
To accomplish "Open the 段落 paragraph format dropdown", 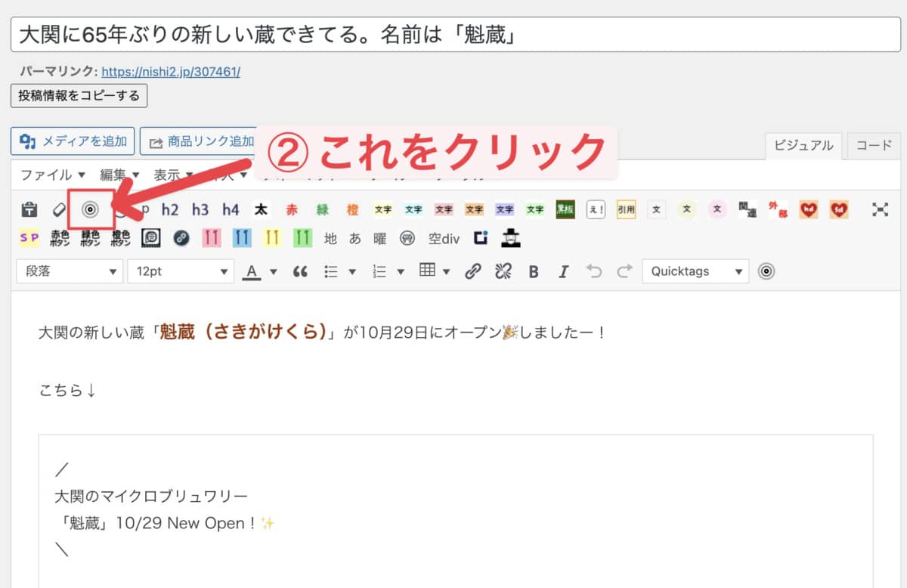I will point(70,271).
